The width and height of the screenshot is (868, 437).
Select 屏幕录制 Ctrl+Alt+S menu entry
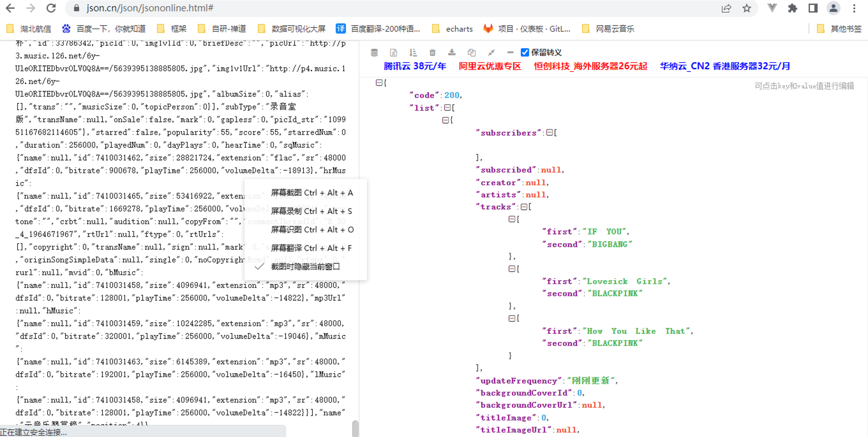(x=306, y=211)
